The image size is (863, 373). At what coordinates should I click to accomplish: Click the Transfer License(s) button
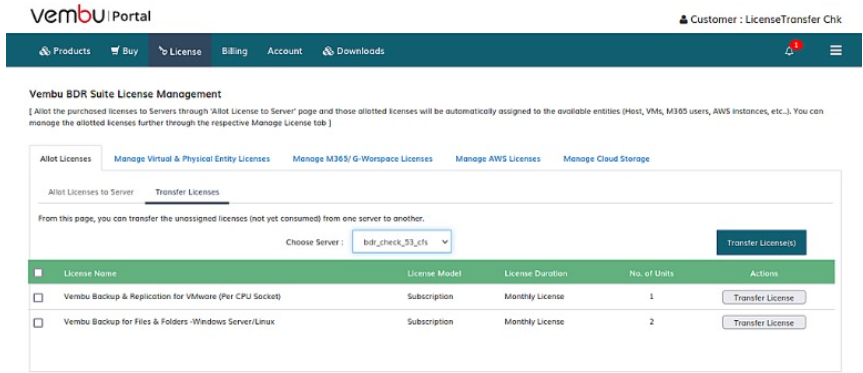coord(761,243)
